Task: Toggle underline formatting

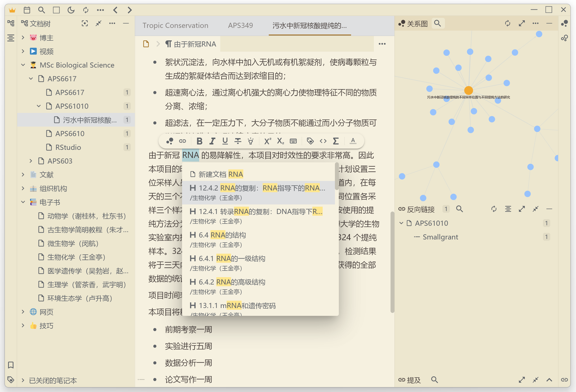Action: coord(225,141)
